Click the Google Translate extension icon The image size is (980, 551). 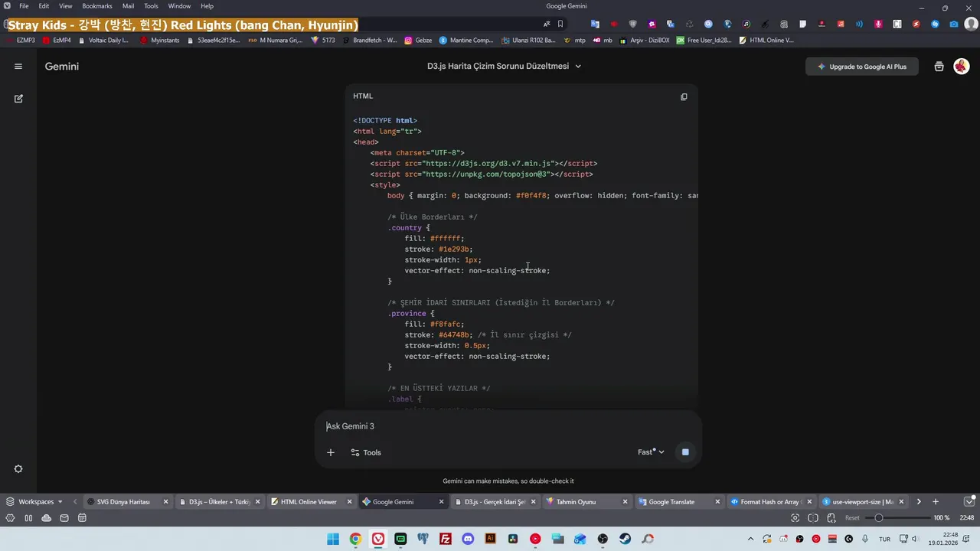(x=595, y=24)
